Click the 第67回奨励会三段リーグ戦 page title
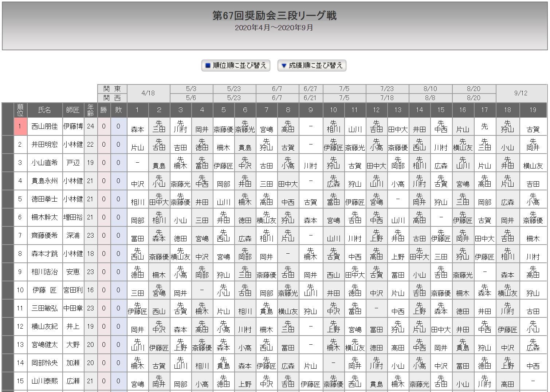 (275, 16)
